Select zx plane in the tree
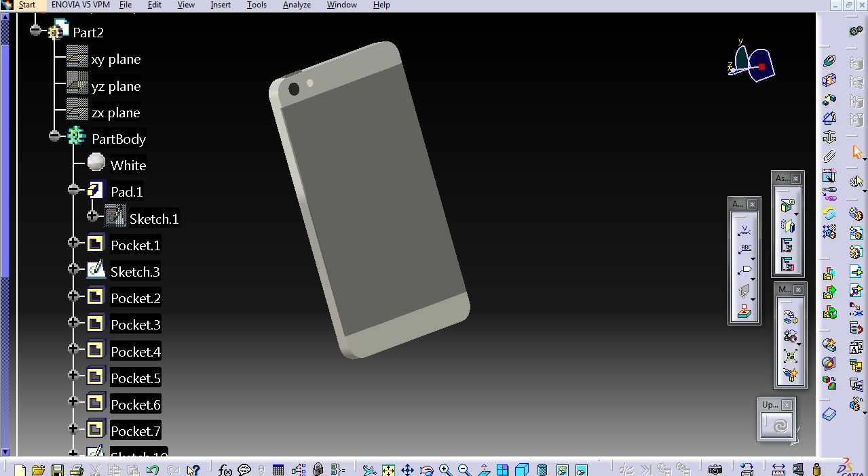This screenshot has height=476, width=868. 116,113
